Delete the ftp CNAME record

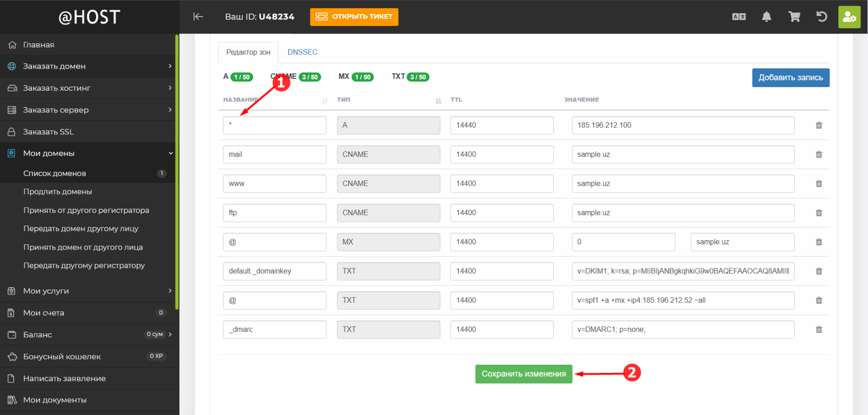click(x=819, y=213)
